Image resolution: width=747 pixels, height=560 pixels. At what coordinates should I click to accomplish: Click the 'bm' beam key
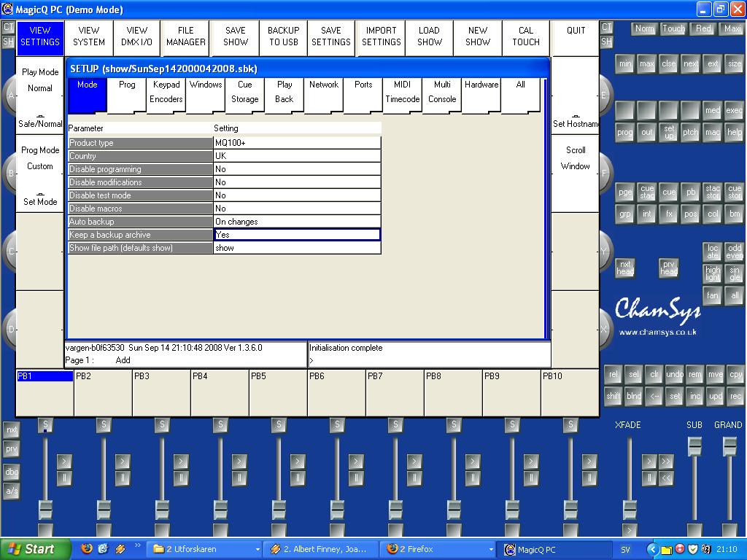point(734,214)
